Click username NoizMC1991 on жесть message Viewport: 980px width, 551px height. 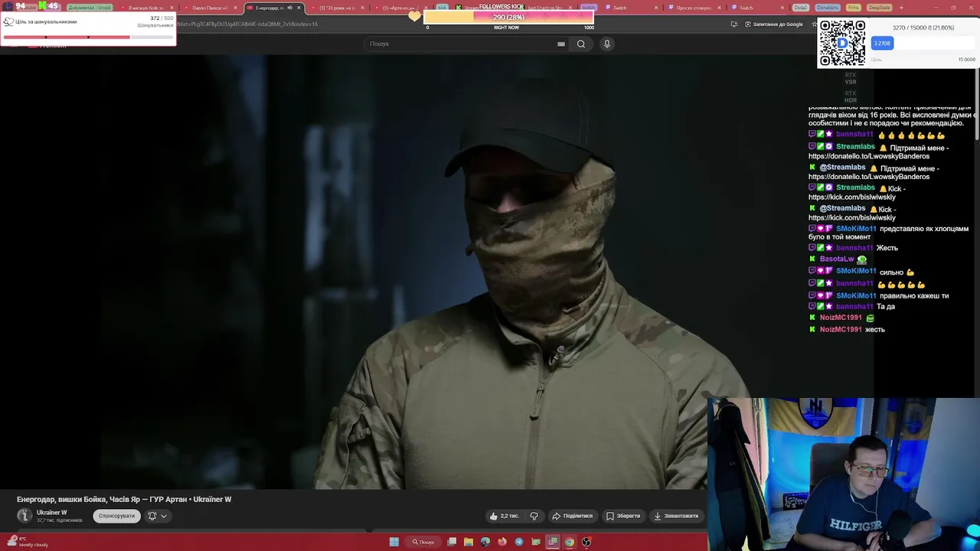click(841, 330)
